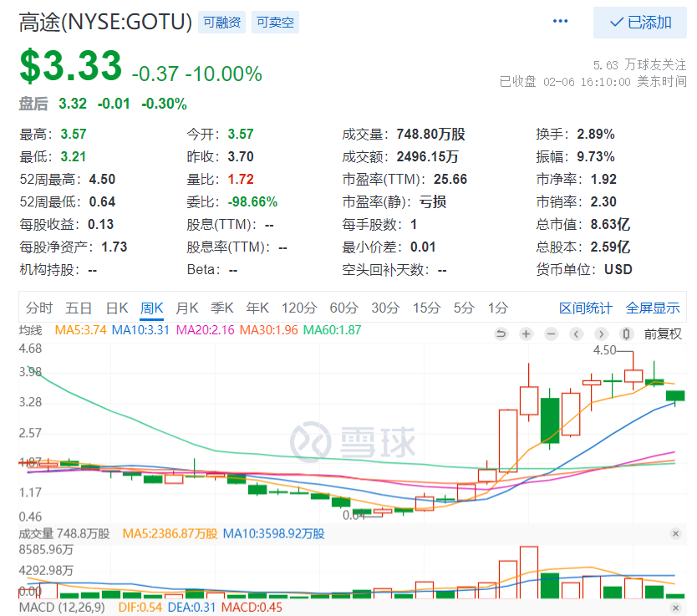
Task: Choose the 1分 interval tab
Action: coord(498,308)
